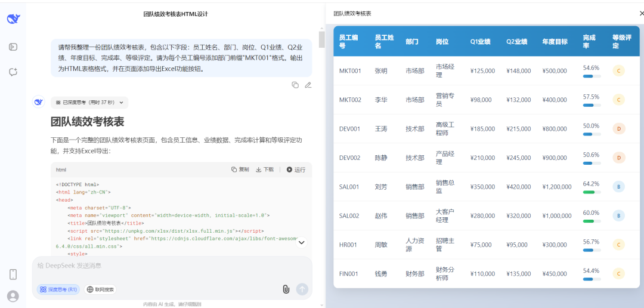Click the 岗位 column header

[442, 42]
